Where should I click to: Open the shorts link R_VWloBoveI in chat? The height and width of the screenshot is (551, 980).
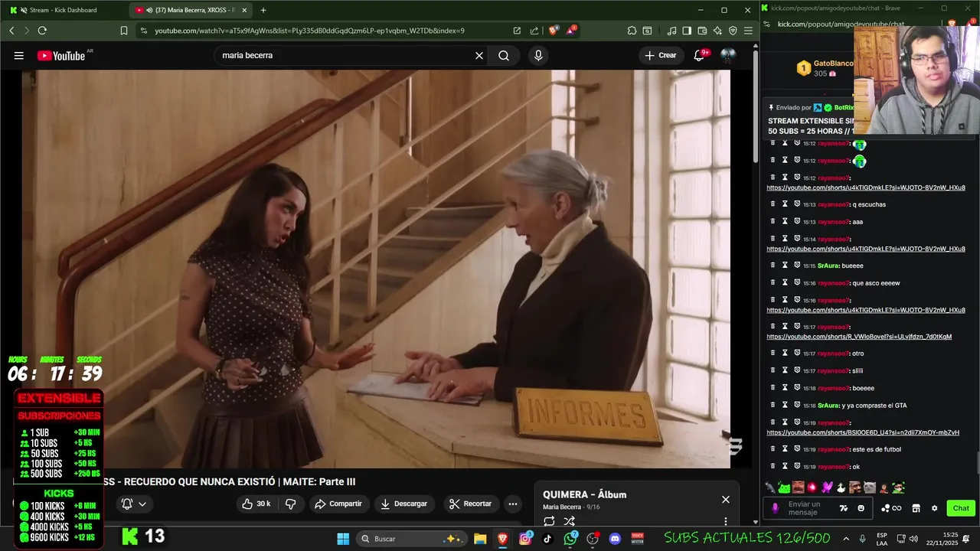[859, 337]
